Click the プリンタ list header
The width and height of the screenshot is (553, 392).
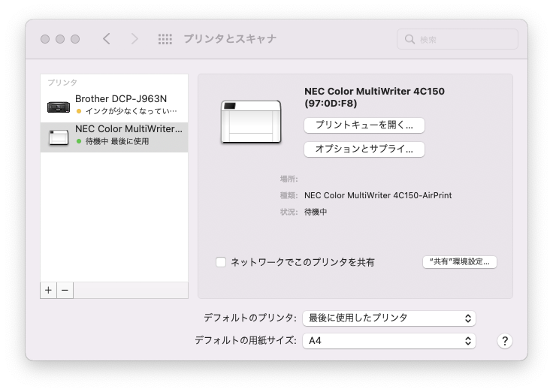[62, 83]
